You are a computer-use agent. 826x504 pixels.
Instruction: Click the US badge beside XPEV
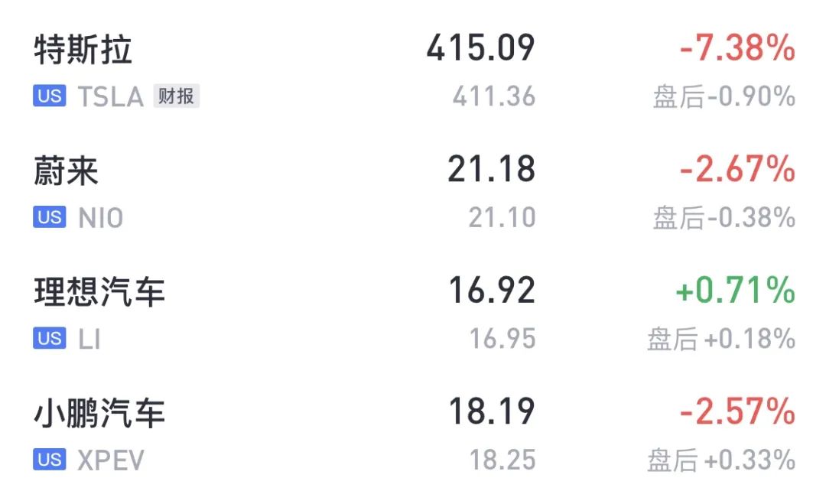click(x=50, y=459)
